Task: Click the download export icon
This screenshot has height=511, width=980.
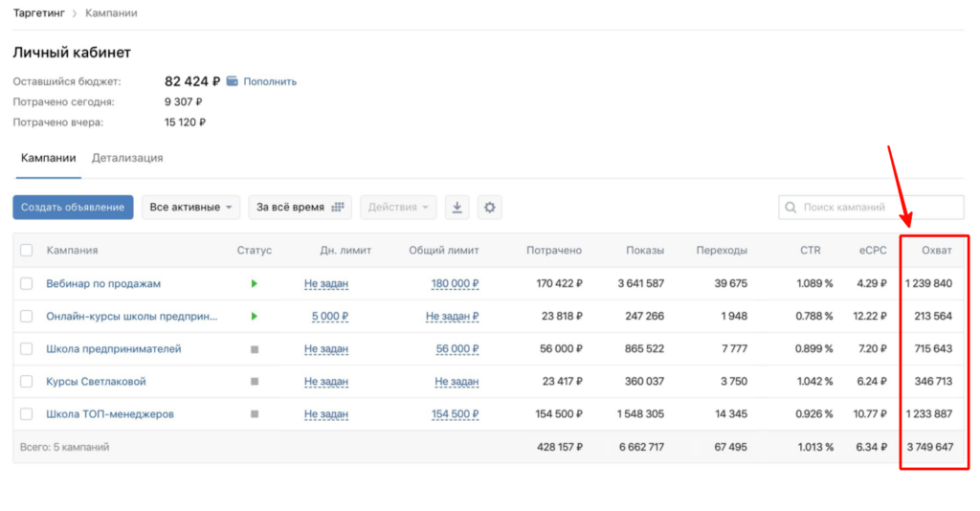Action: tap(457, 208)
